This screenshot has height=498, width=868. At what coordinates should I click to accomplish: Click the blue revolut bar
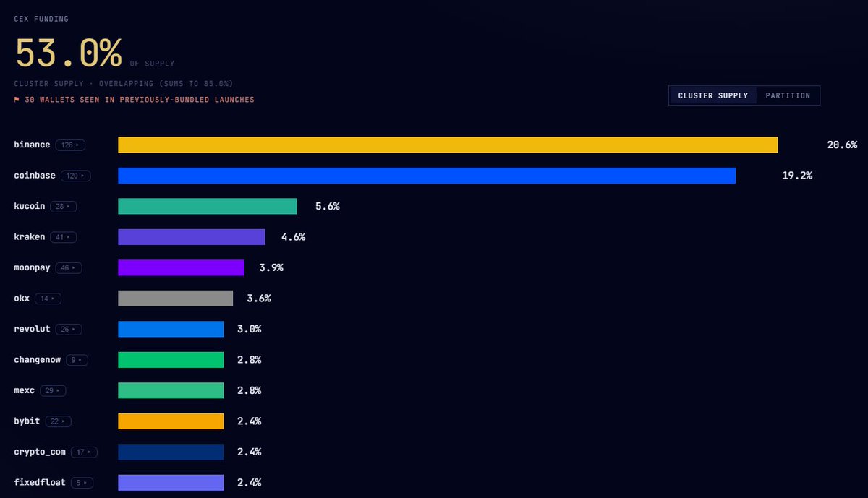coord(171,329)
